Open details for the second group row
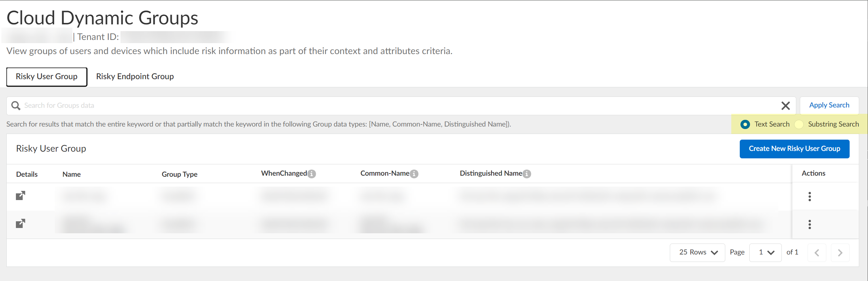868x281 pixels. click(20, 223)
